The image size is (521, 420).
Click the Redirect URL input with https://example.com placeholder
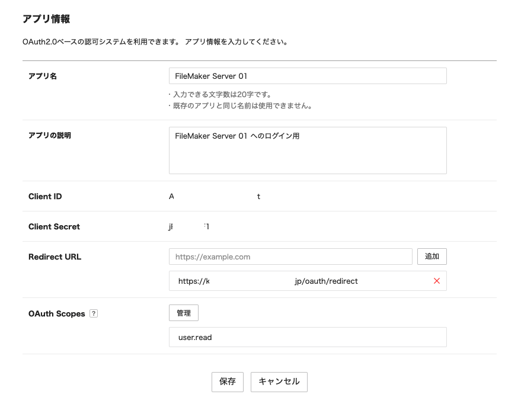point(290,257)
